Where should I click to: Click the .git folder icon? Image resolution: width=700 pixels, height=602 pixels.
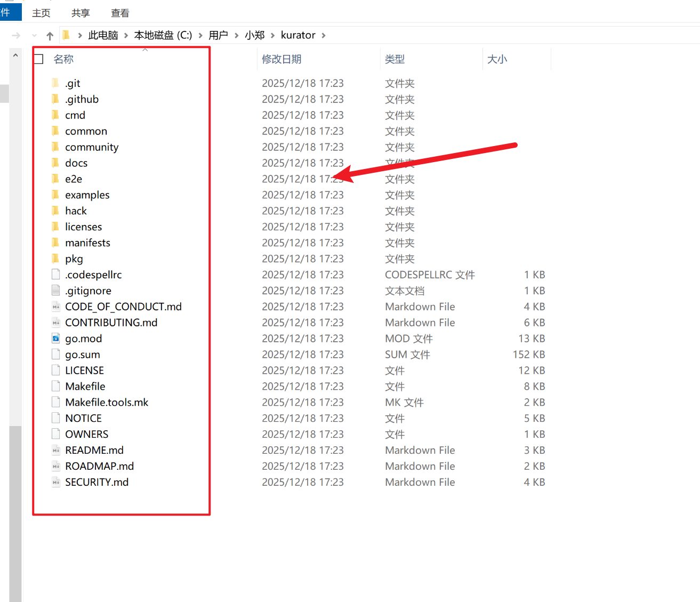[x=55, y=83]
